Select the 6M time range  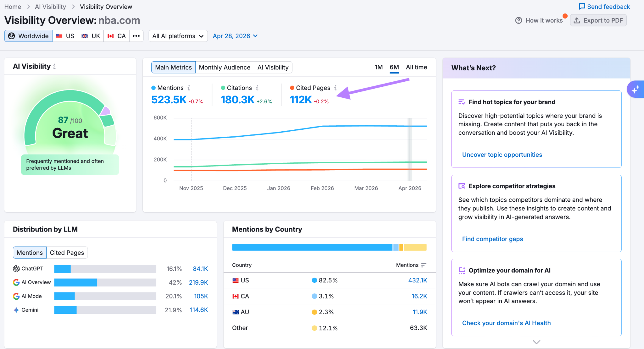[x=394, y=67]
